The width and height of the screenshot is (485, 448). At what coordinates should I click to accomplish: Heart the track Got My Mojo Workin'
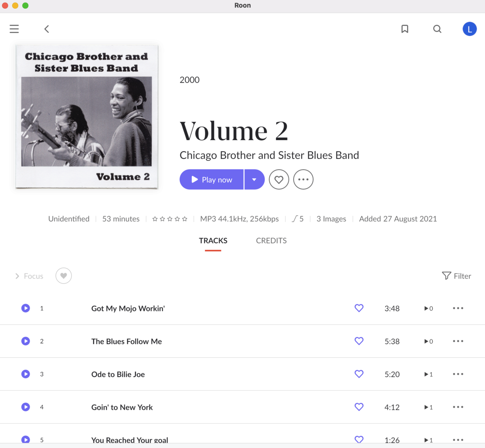[x=359, y=308]
